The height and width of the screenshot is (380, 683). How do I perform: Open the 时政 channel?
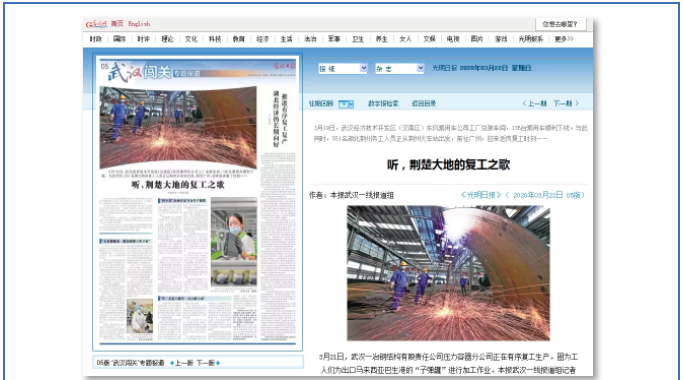coord(96,39)
